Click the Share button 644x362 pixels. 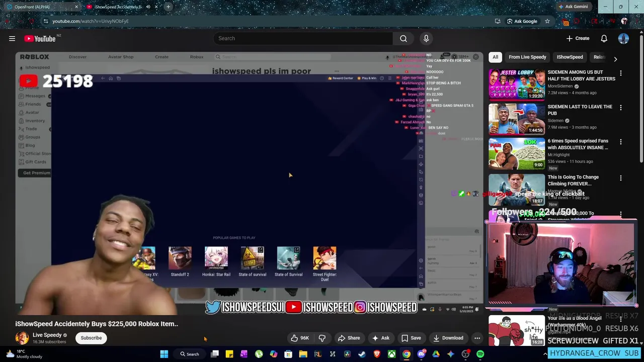(x=349, y=338)
